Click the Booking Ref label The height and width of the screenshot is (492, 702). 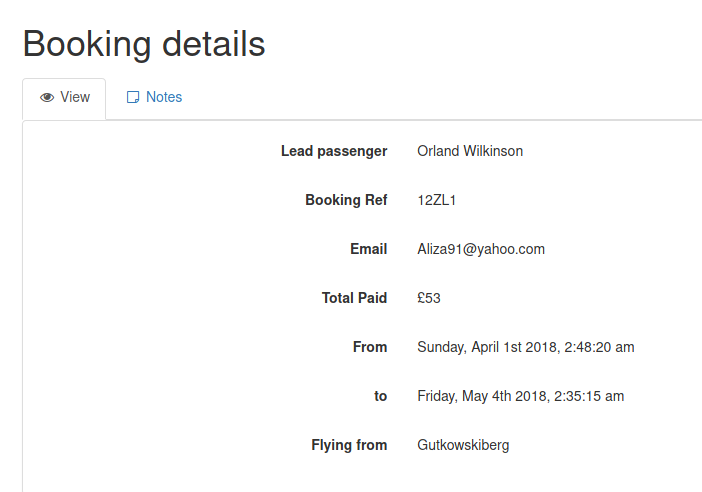tap(346, 200)
